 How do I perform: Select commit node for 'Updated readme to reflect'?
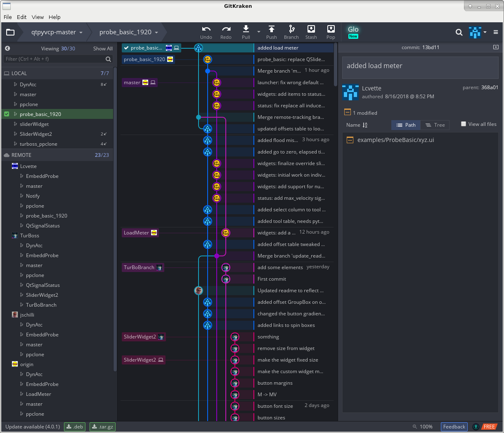pos(199,291)
